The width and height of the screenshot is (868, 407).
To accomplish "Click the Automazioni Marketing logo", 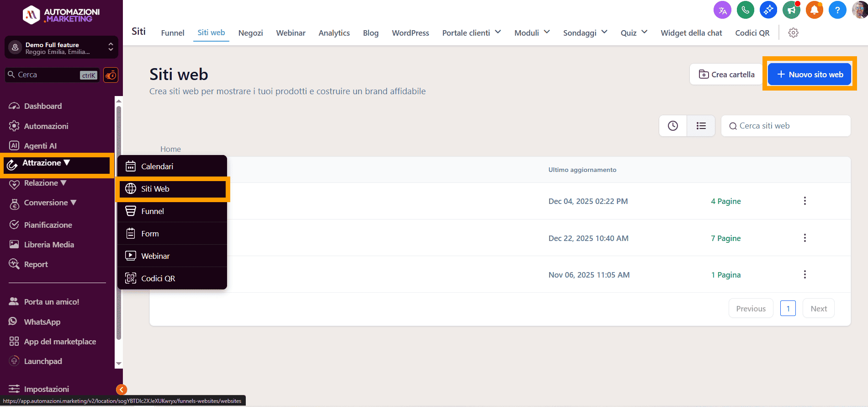I will (x=61, y=15).
